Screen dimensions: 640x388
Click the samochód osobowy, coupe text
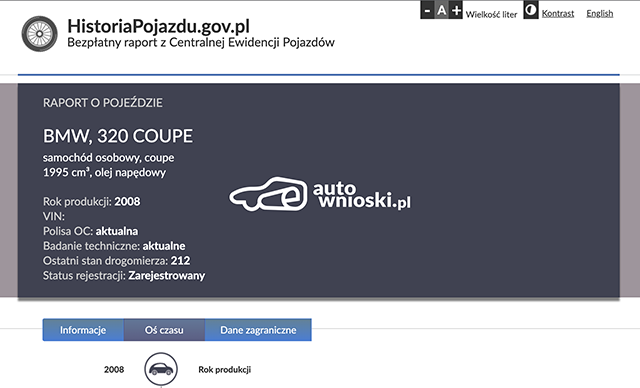tap(109, 157)
